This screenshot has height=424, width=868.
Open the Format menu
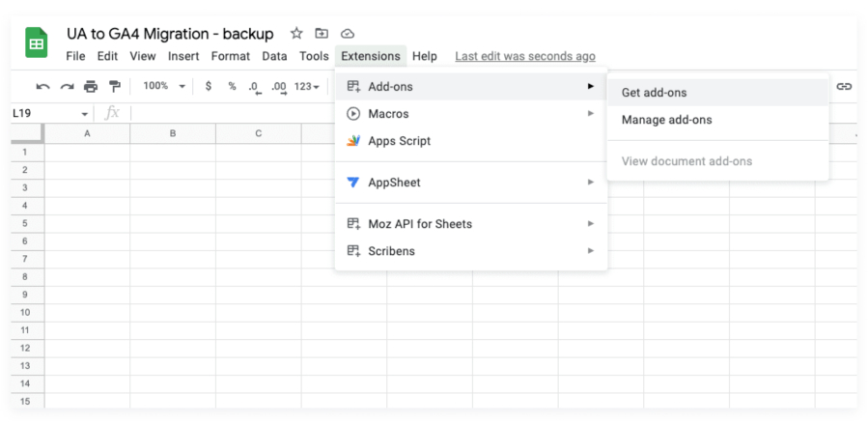231,56
